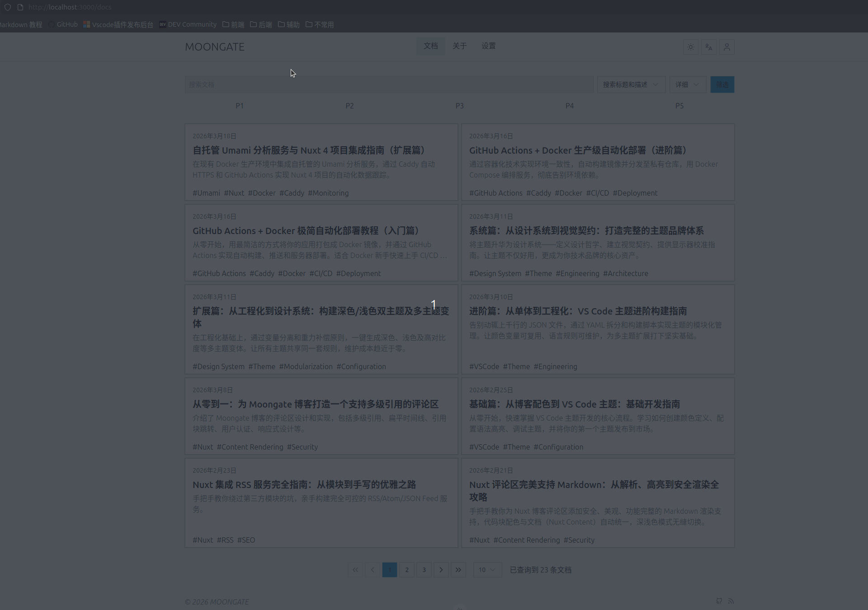Select page 2 in pagination
This screenshot has height=610, width=868.
coord(406,570)
